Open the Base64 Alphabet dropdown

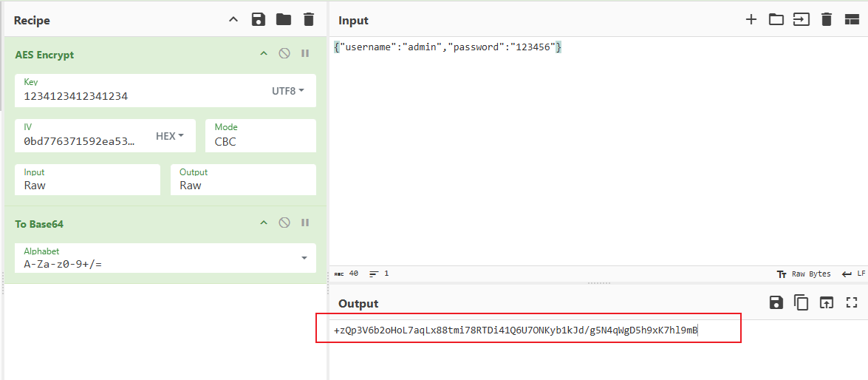pyautogui.click(x=165, y=258)
